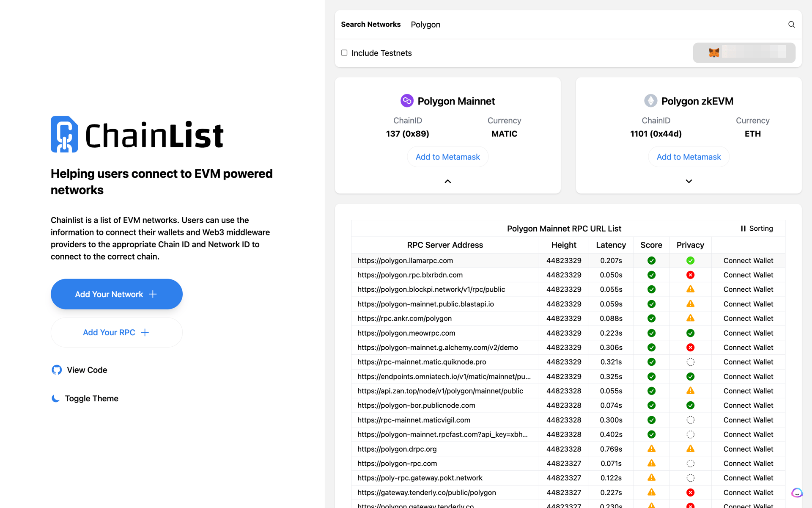Screen dimensions: 812x508
Task: Connect Wallet for polygon-rpc.com row
Action: [x=748, y=464]
